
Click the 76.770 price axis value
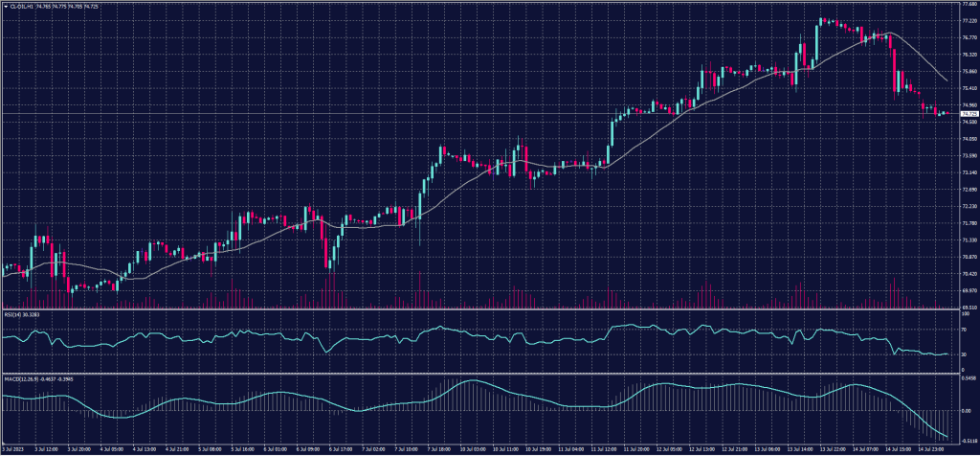tap(970, 37)
